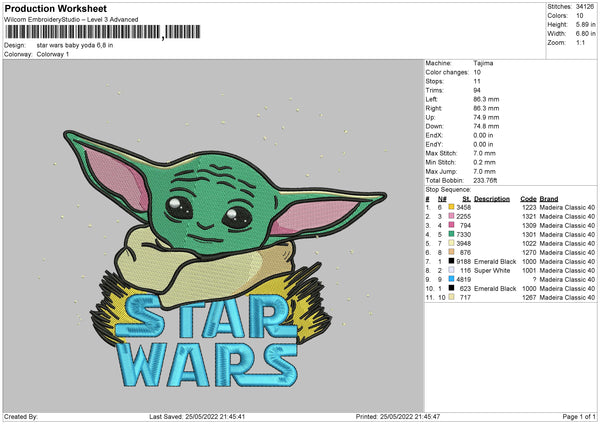Choose the tan swatch beside 876 stitches
The height and width of the screenshot is (424, 600).
451,252
